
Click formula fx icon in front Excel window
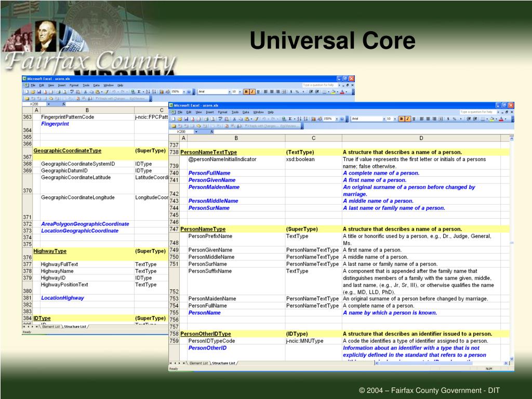tap(211, 131)
